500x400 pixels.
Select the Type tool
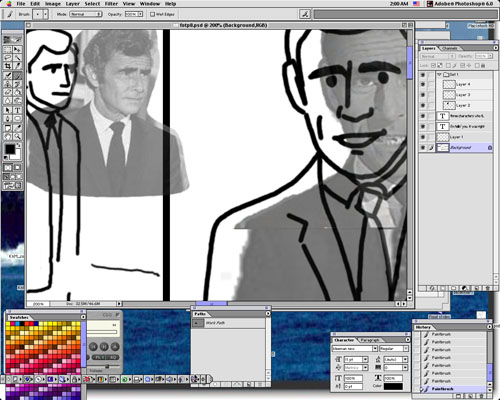[x=17, y=110]
